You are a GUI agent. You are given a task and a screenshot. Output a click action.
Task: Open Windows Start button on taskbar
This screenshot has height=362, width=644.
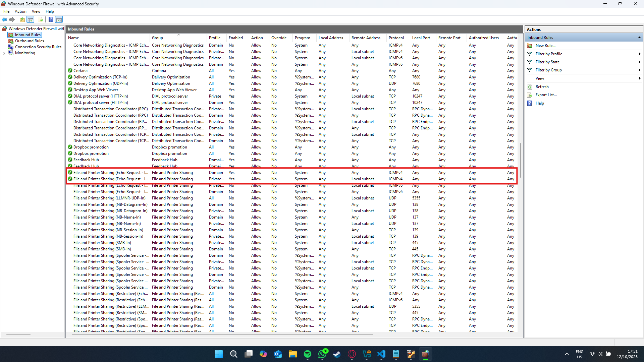click(219, 354)
